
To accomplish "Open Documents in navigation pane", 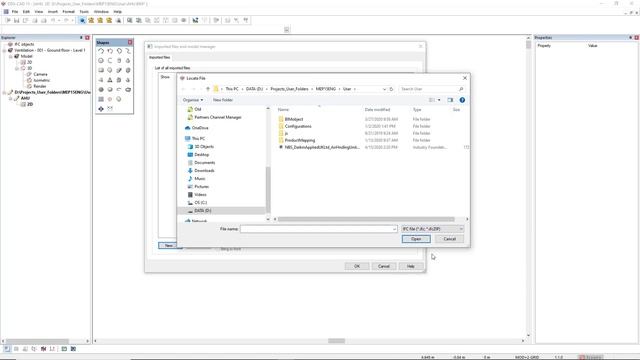I will point(204,162).
